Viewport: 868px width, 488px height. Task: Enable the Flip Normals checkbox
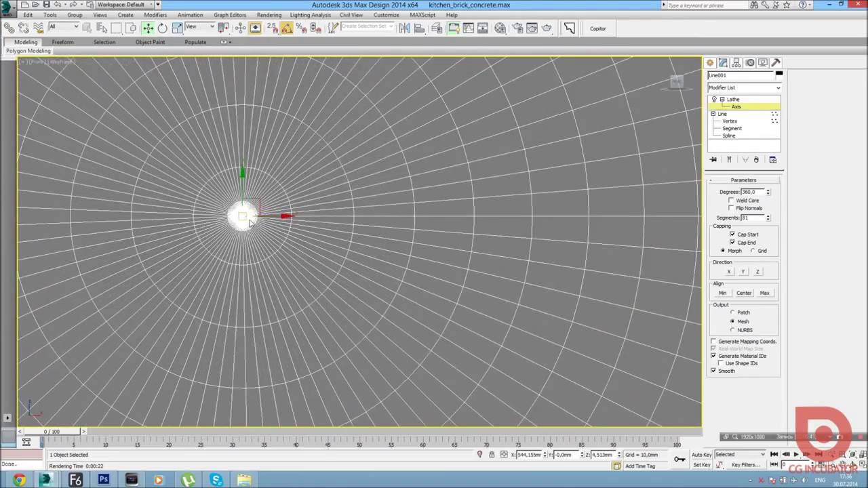pos(731,208)
